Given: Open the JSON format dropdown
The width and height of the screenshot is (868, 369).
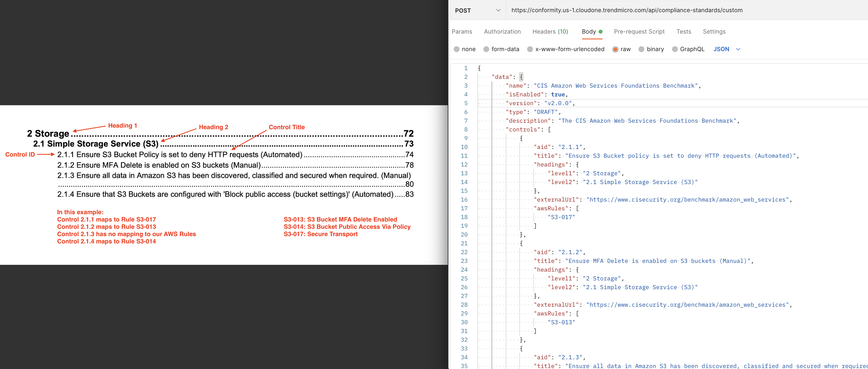Looking at the screenshot, I should pos(721,49).
